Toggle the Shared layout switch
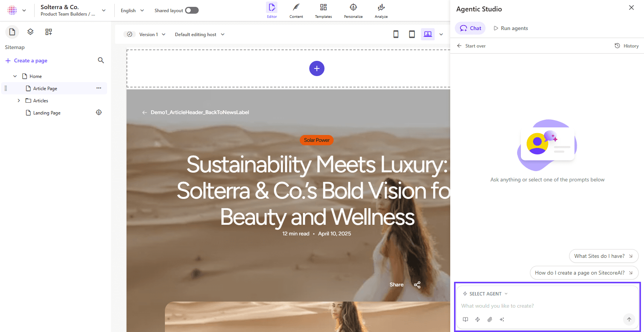The image size is (644, 332). [192, 10]
